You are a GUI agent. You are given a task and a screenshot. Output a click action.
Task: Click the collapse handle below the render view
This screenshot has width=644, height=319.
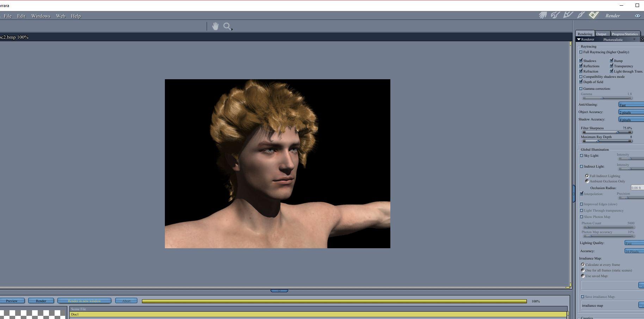279,291
